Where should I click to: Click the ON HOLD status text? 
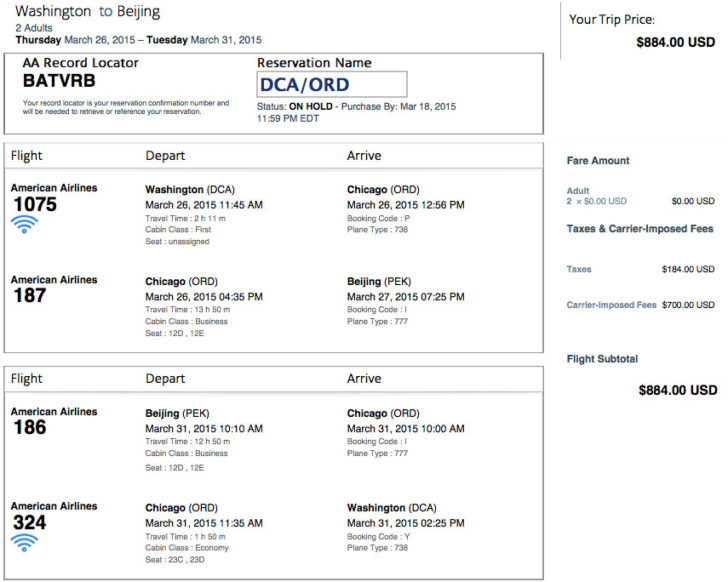[x=311, y=106]
